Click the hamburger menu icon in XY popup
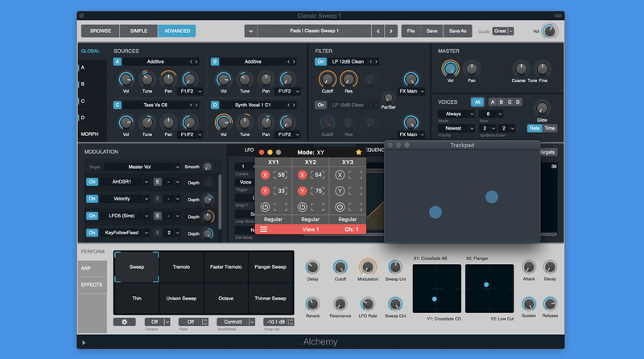This screenshot has width=644, height=359. (264, 229)
